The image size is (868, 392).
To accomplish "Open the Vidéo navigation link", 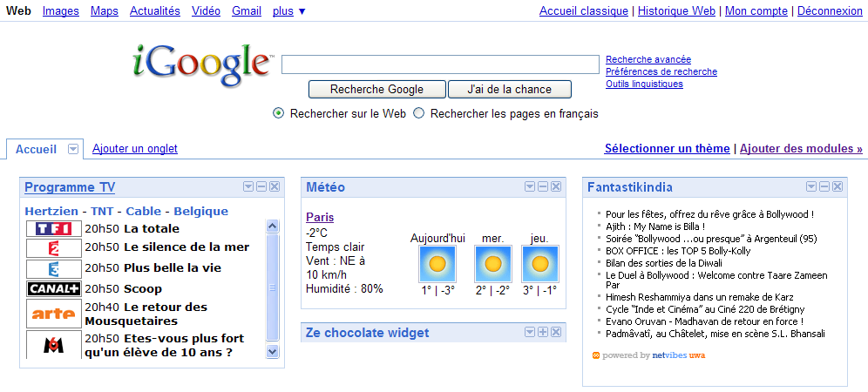I will (x=206, y=11).
